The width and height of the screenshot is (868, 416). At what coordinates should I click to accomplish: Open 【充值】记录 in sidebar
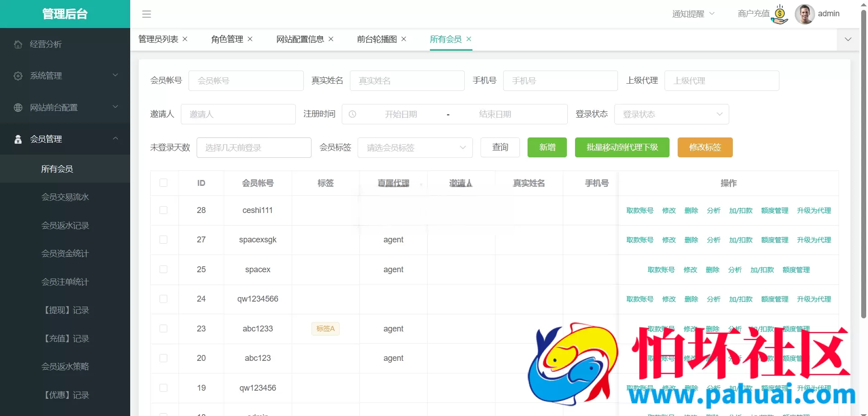click(65, 338)
